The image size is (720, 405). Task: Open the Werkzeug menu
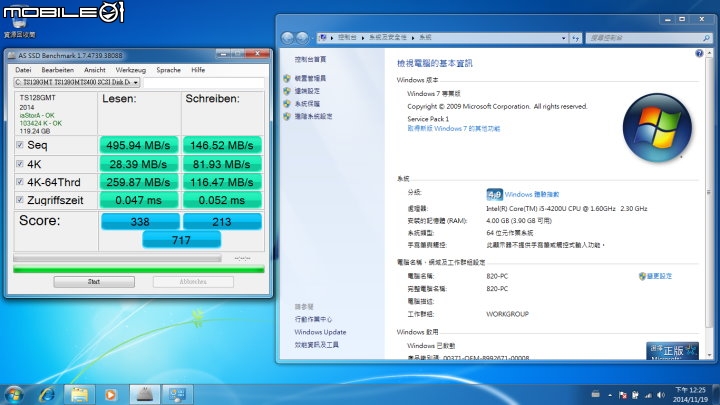130,70
